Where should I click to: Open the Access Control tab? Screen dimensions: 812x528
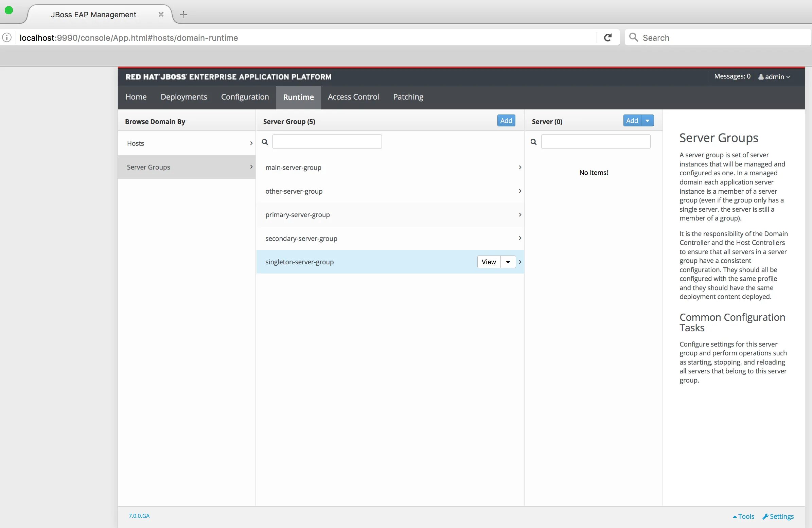pyautogui.click(x=353, y=97)
